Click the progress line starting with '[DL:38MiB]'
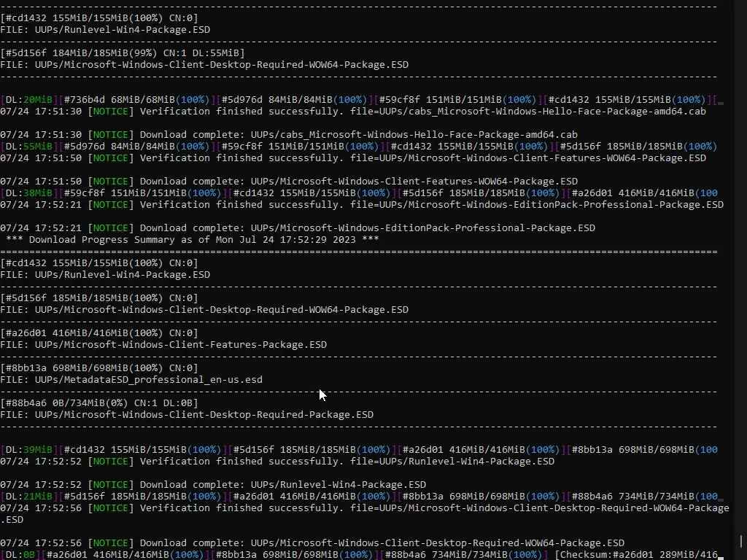Image resolution: width=747 pixels, height=560 pixels. click(x=359, y=192)
